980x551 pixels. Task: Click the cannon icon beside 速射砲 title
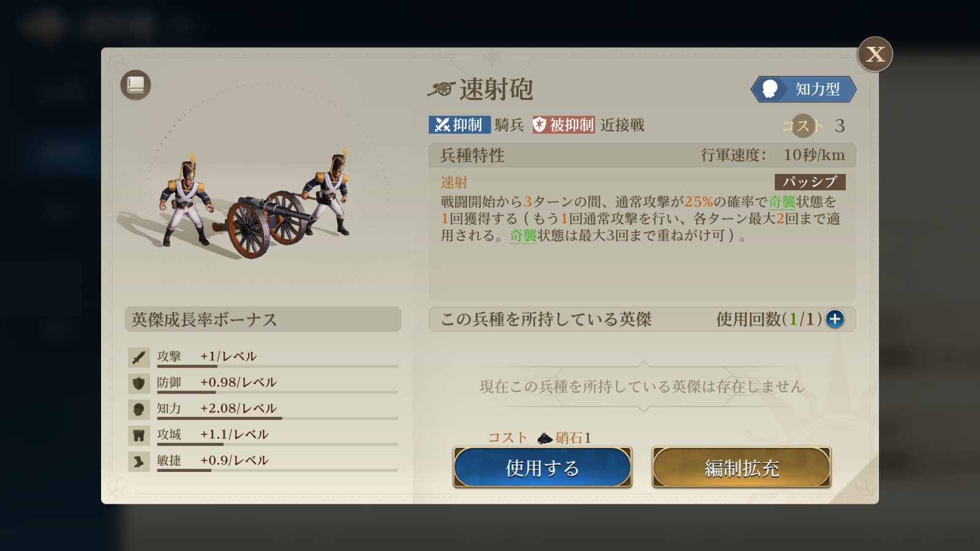pyautogui.click(x=441, y=90)
